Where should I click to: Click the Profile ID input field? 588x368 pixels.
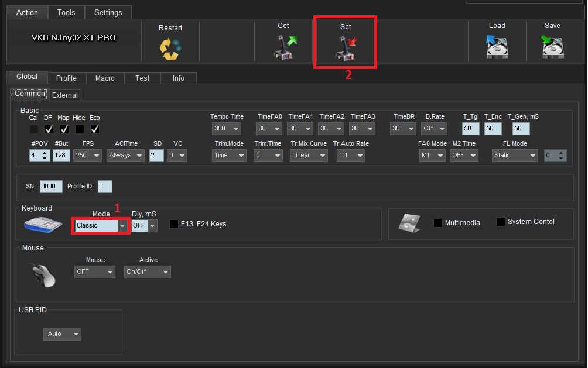[105, 186]
